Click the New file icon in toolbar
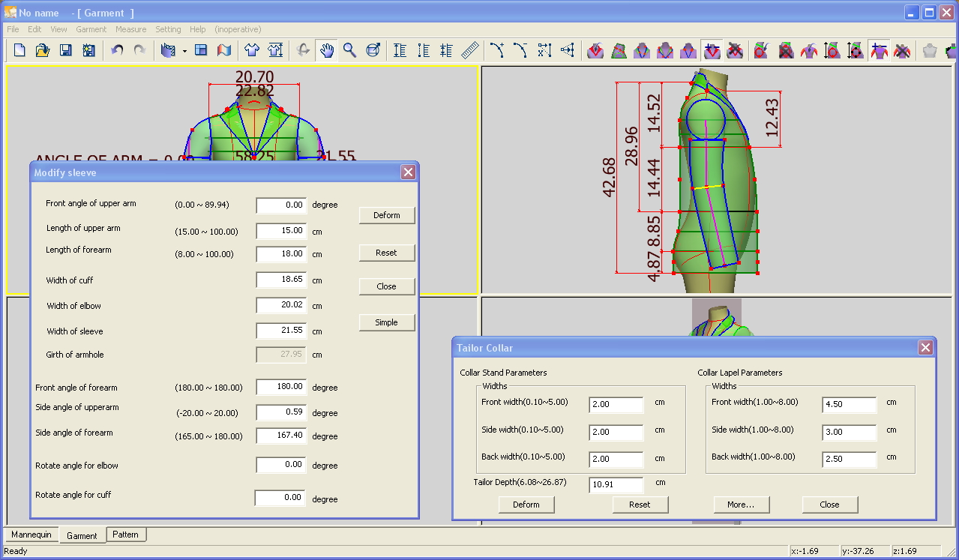 [x=19, y=50]
